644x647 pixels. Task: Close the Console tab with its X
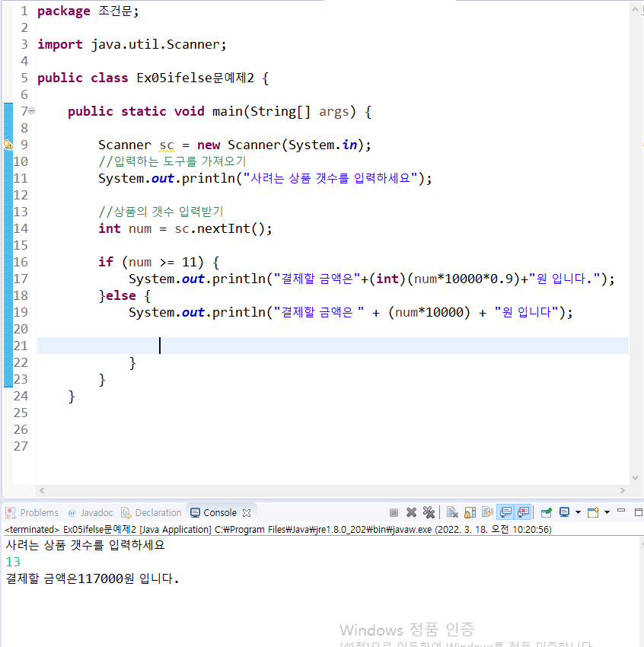click(247, 513)
